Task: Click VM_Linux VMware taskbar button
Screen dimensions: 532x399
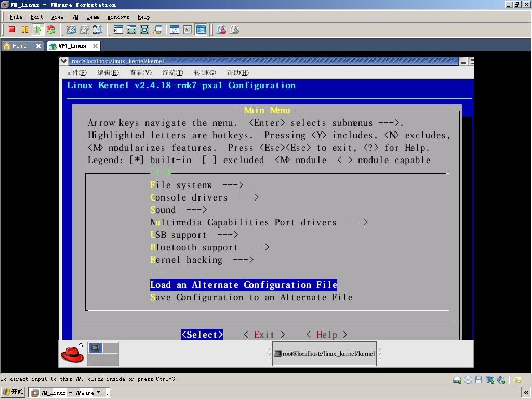Action: (70, 393)
